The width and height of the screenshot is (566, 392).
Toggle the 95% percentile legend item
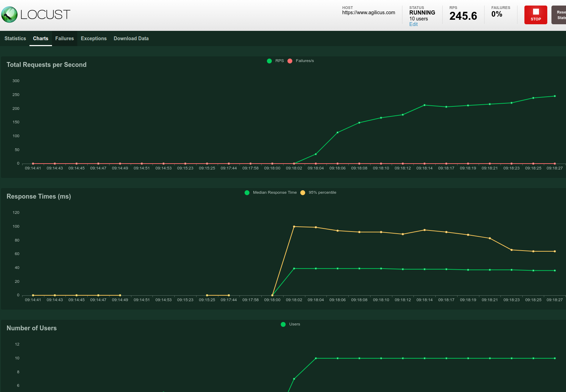click(322, 192)
